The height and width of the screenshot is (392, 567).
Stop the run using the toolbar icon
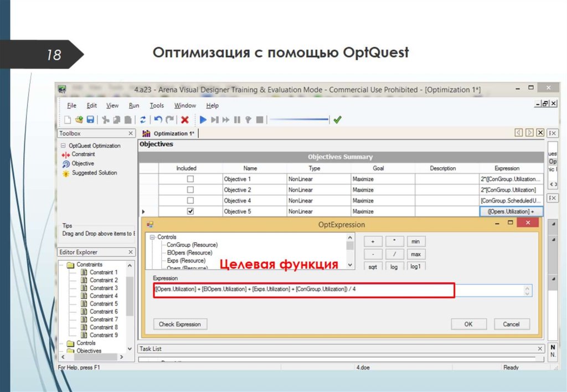(260, 119)
